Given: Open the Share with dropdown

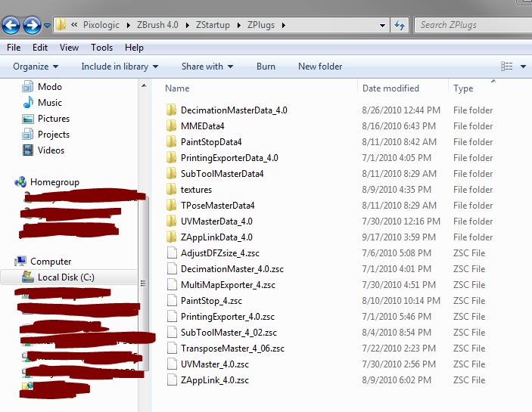Looking at the screenshot, I should pos(207,67).
